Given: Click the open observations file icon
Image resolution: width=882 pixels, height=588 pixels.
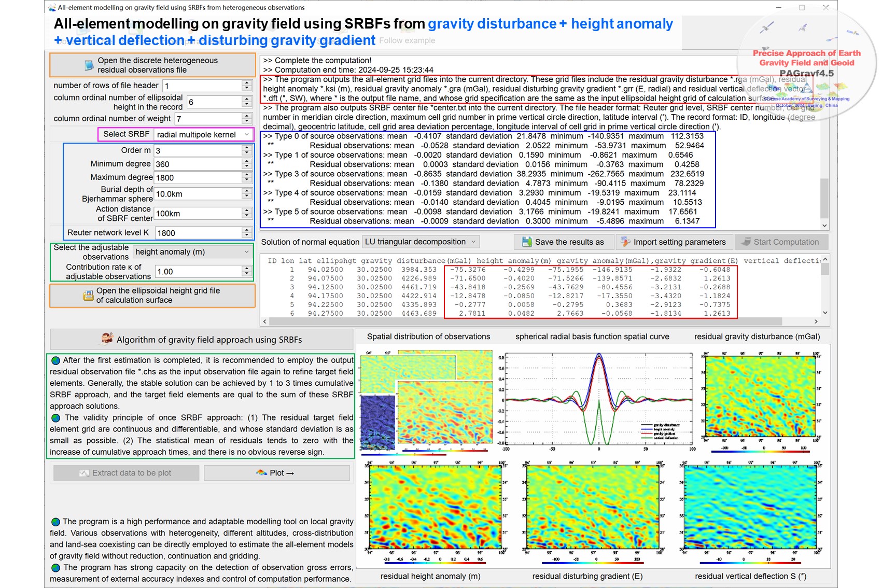Looking at the screenshot, I should pos(89,65).
